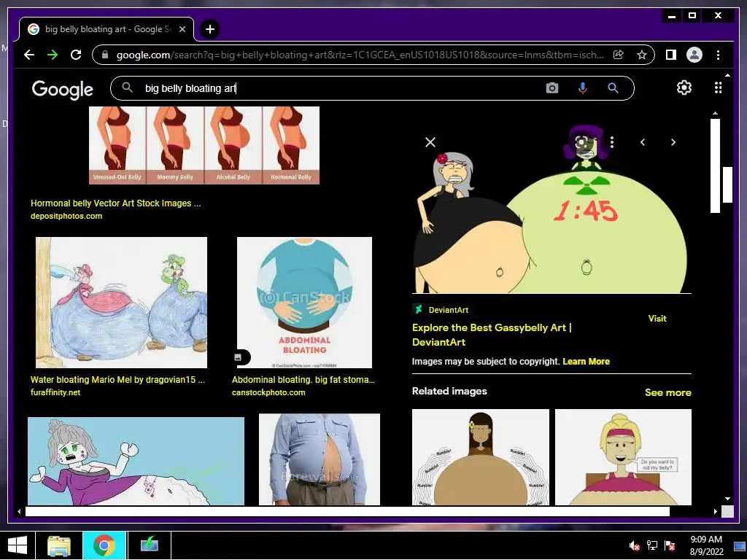Image resolution: width=747 pixels, height=560 pixels.
Task: View site information via lock icon
Action: click(105, 55)
